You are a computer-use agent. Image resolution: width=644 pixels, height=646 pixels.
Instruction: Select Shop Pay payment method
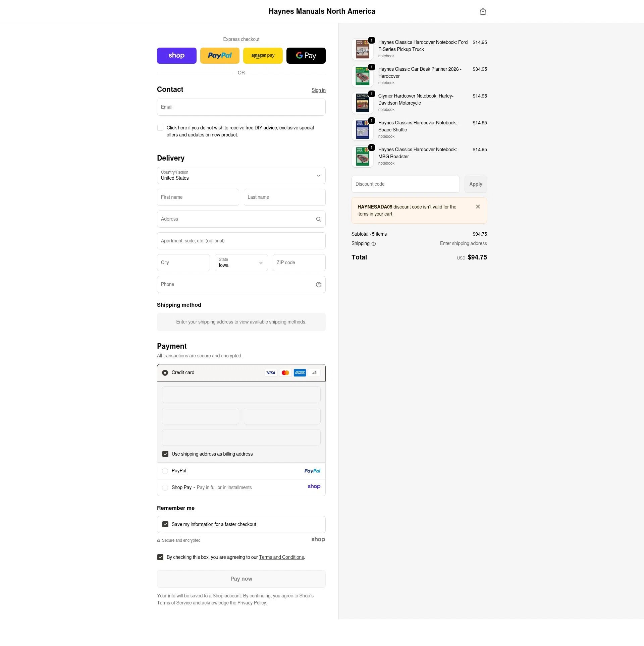(x=165, y=487)
